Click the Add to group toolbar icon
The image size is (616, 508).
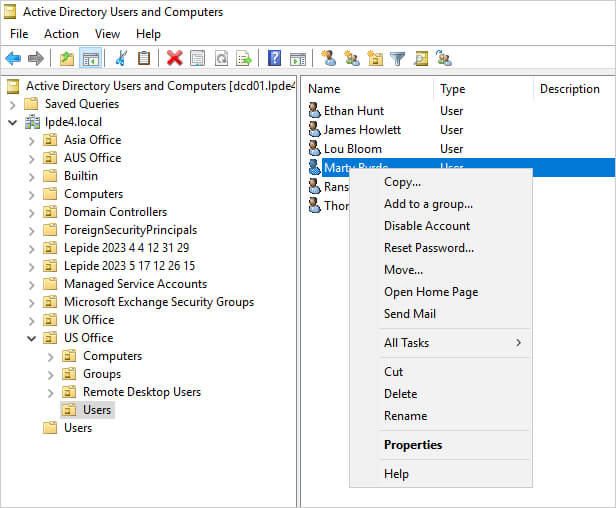pyautogui.click(x=444, y=59)
